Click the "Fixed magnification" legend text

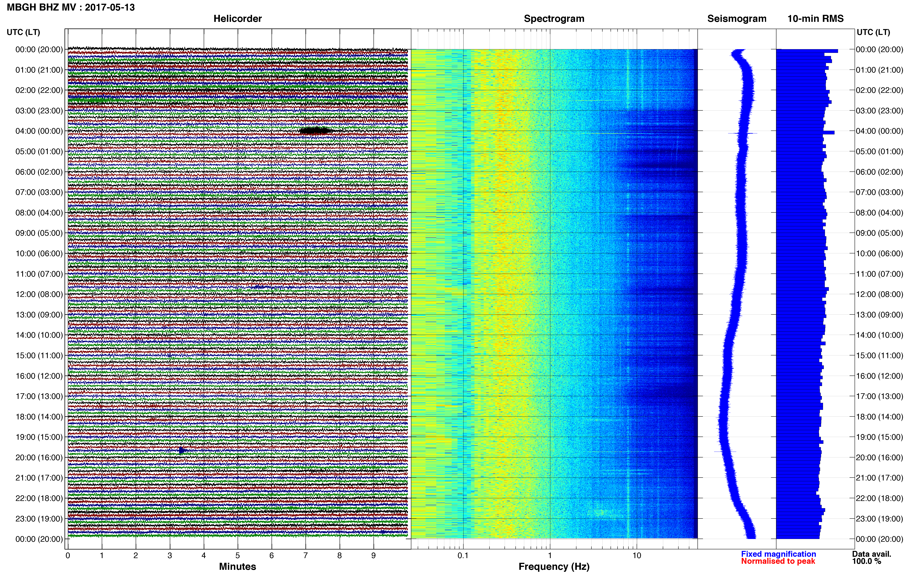(778, 554)
